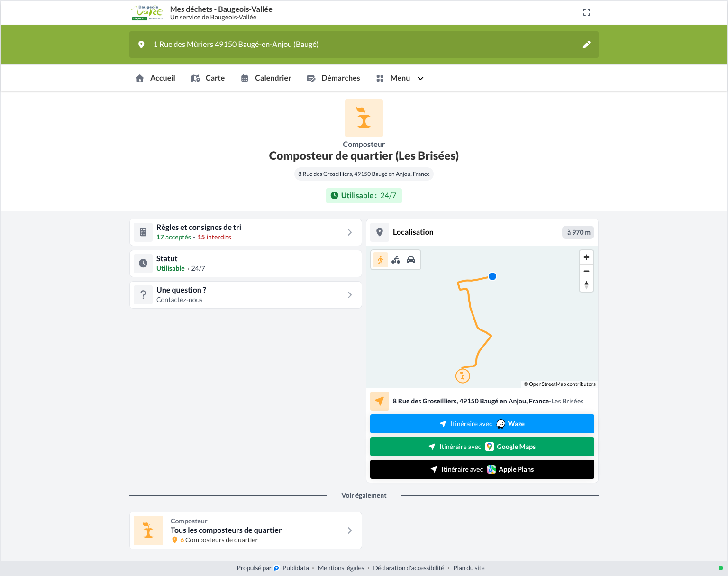Click the pencil edit address icon
The width and height of the screenshot is (728, 576).
(587, 45)
